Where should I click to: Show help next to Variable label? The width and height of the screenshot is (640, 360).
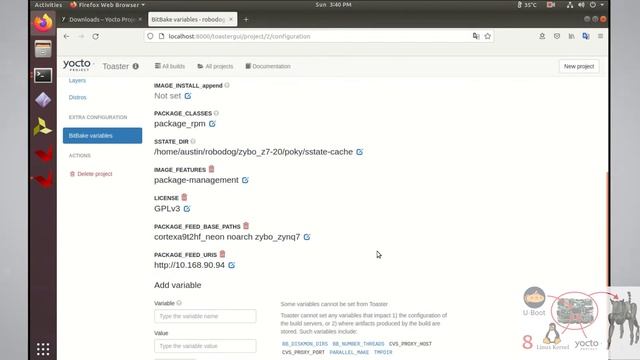(x=179, y=303)
